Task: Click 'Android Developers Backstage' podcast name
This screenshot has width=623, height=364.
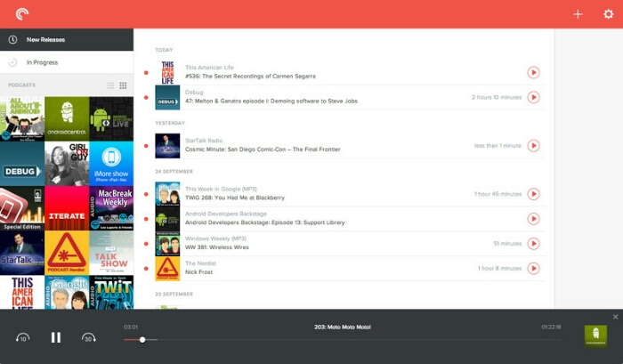Action: point(226,214)
